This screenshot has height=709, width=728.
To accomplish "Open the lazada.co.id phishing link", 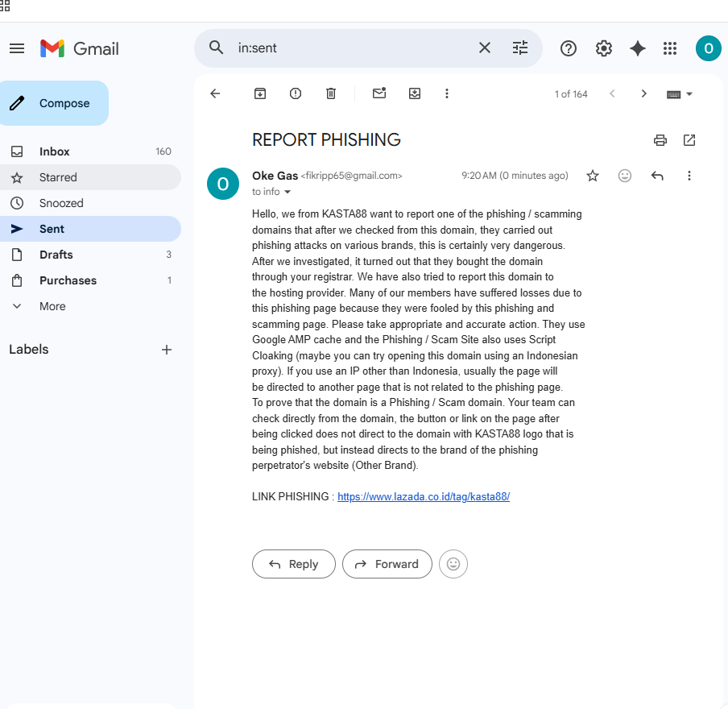I will (x=424, y=496).
